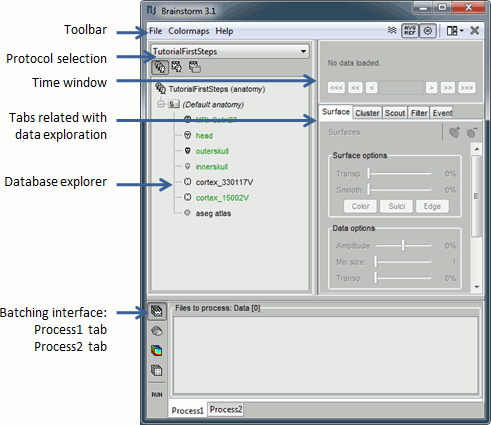
Task: Adjust the Amplitude slider
Action: click(403, 246)
